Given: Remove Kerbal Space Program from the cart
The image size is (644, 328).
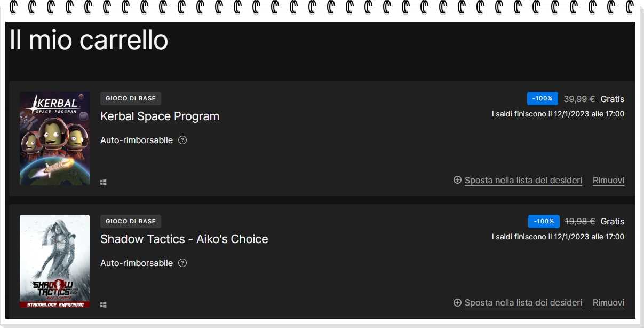Looking at the screenshot, I should click(x=608, y=181).
